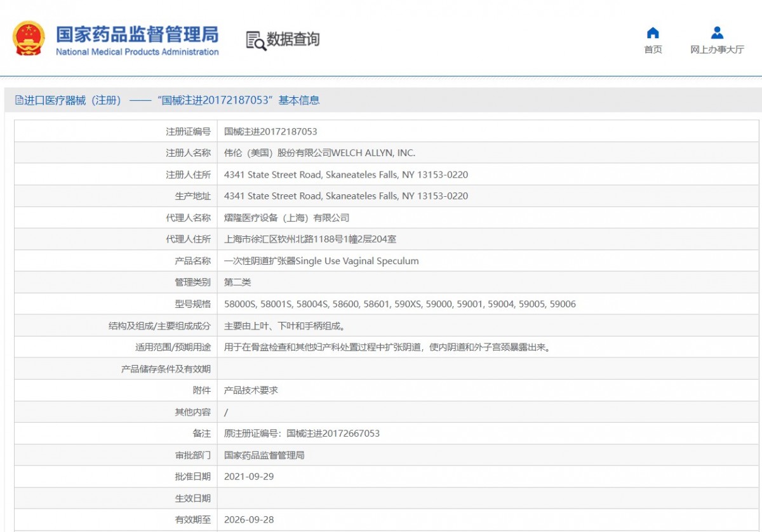Open 网上办事大厅 link text
This screenshot has width=762, height=532.
click(717, 50)
